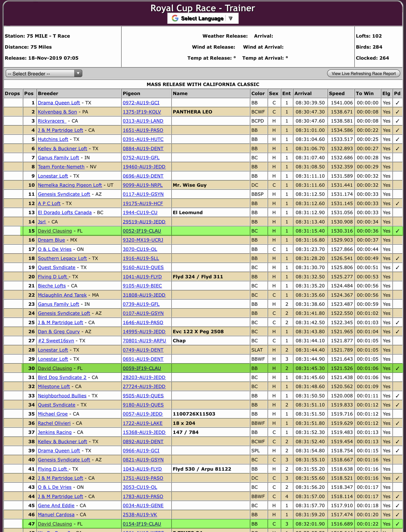Click the Google logo in language selector

tap(175, 18)
